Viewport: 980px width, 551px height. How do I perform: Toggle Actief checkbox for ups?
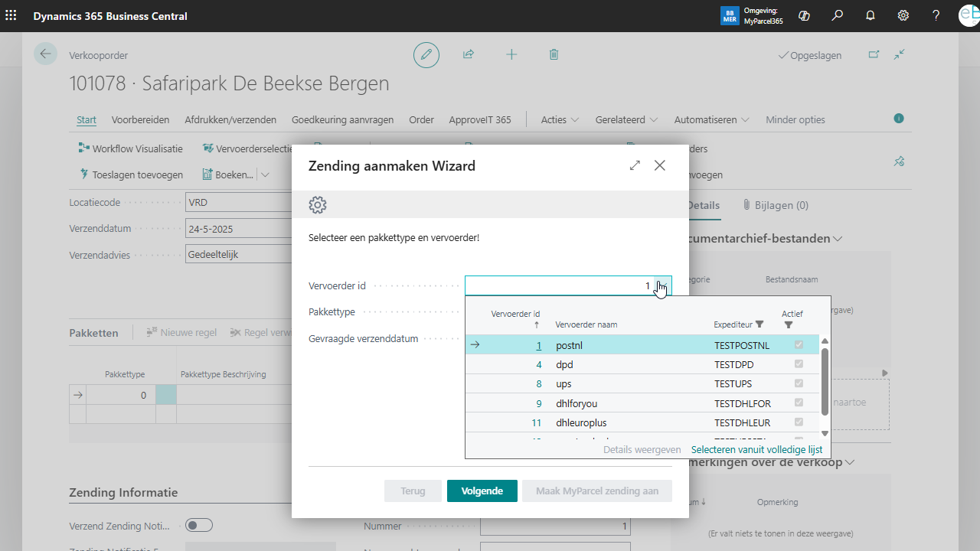[799, 383]
